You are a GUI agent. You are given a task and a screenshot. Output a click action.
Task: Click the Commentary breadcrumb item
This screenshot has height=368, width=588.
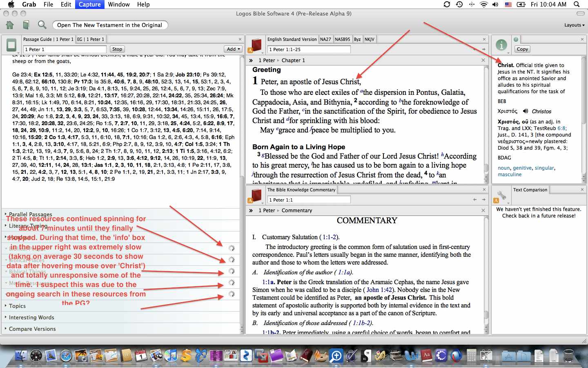coord(297,210)
